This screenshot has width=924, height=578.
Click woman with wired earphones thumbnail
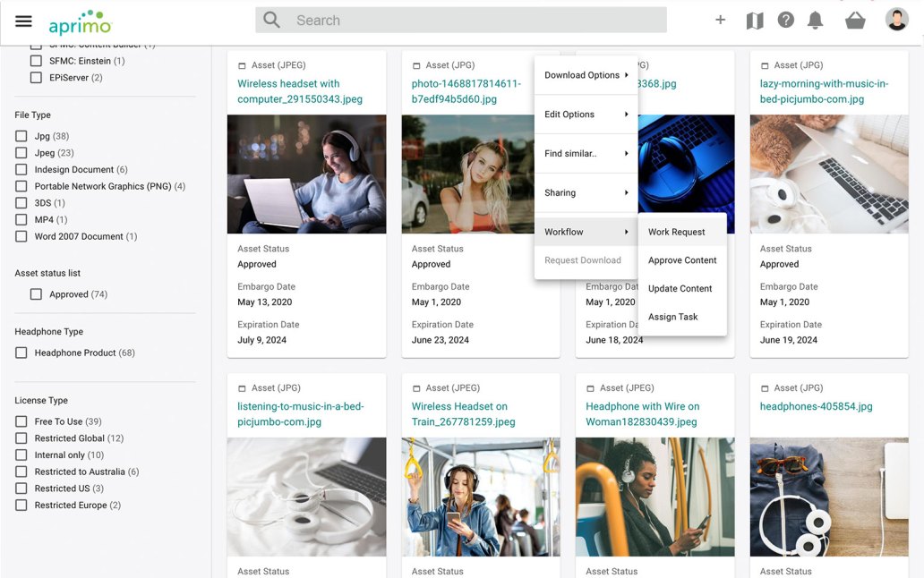(654, 497)
